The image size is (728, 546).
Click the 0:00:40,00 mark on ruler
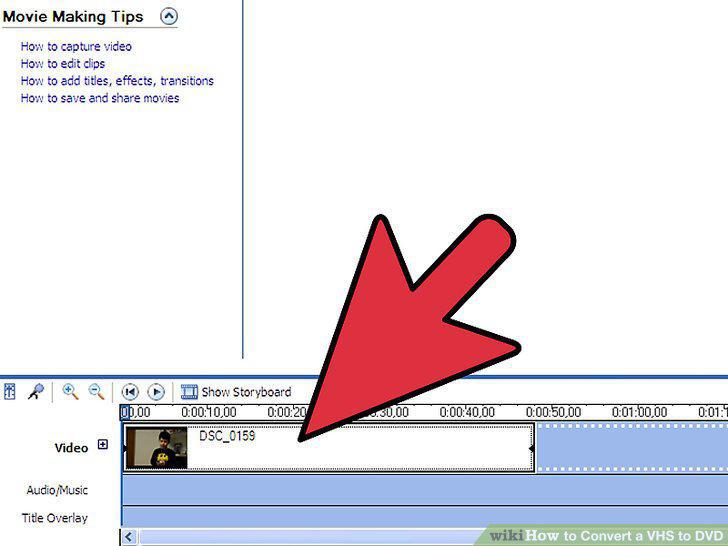(x=467, y=412)
